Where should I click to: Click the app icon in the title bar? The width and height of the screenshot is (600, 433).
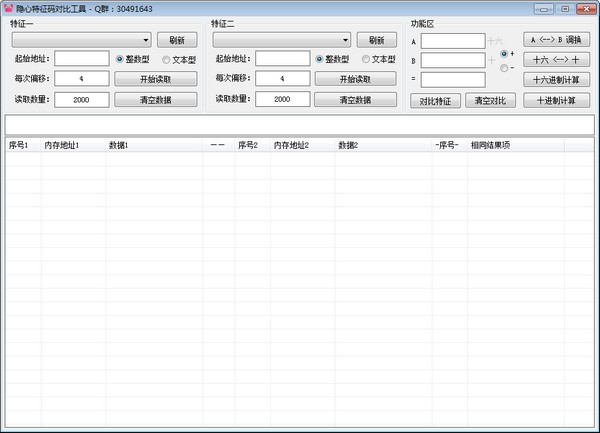[x=9, y=8]
